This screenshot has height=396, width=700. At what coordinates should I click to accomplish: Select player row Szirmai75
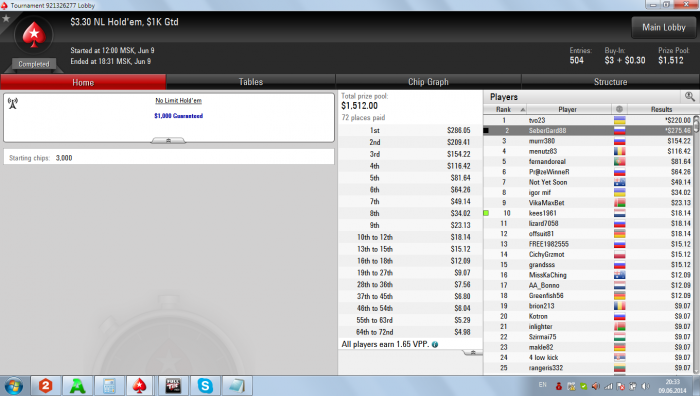(x=588, y=337)
